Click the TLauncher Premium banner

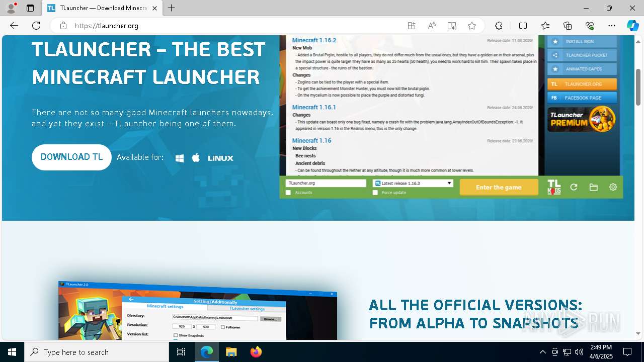(582, 119)
